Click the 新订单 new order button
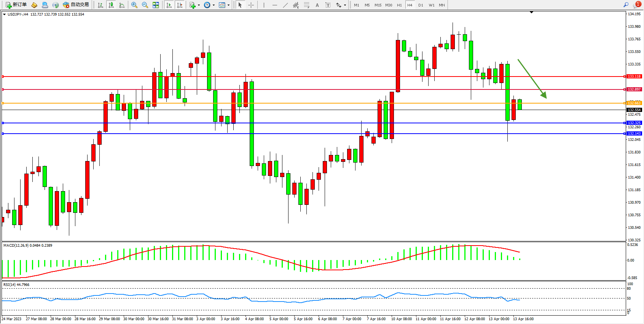This screenshot has width=644, height=324. [16, 5]
